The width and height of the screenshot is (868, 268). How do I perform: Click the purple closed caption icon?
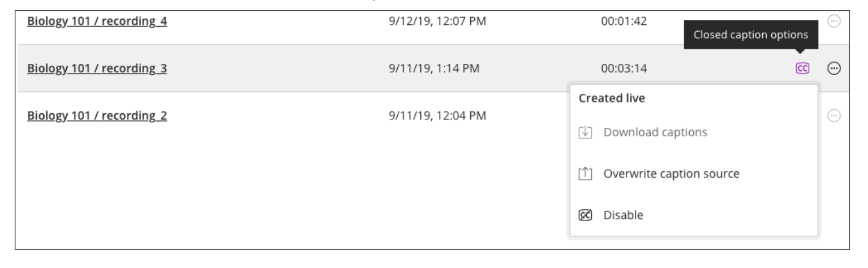coord(802,68)
